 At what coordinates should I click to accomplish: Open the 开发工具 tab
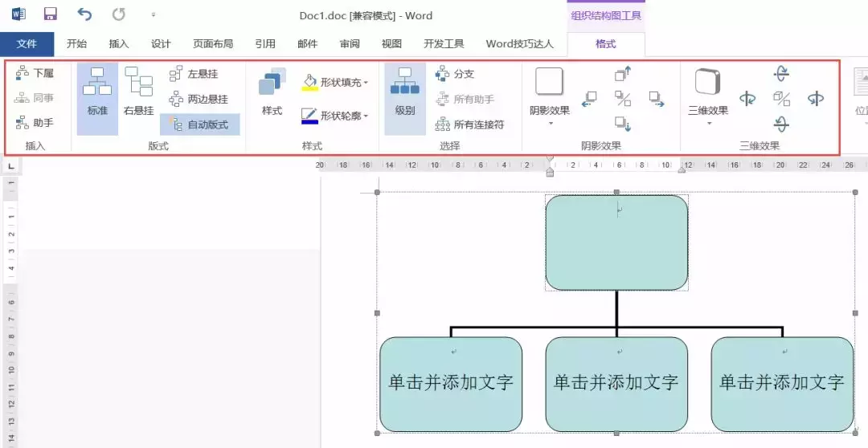[x=444, y=44]
